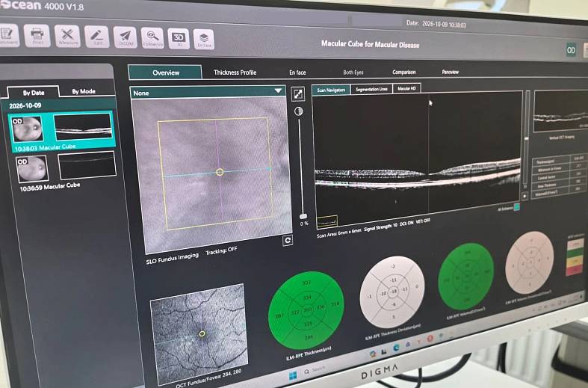This screenshot has height=388, width=588.
Task: Click the ILM-RPE Volume Deviation map
Action: (530, 262)
